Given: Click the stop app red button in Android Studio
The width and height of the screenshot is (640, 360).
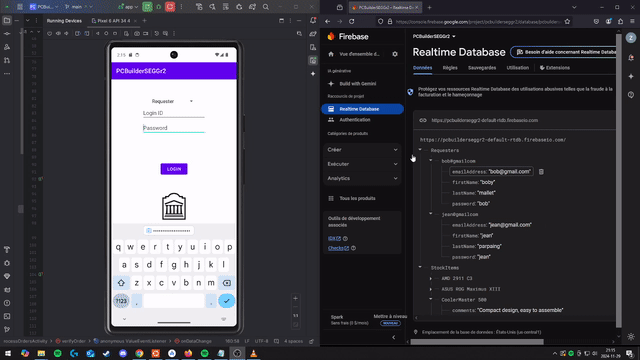Looking at the screenshot, I should click(170, 7).
